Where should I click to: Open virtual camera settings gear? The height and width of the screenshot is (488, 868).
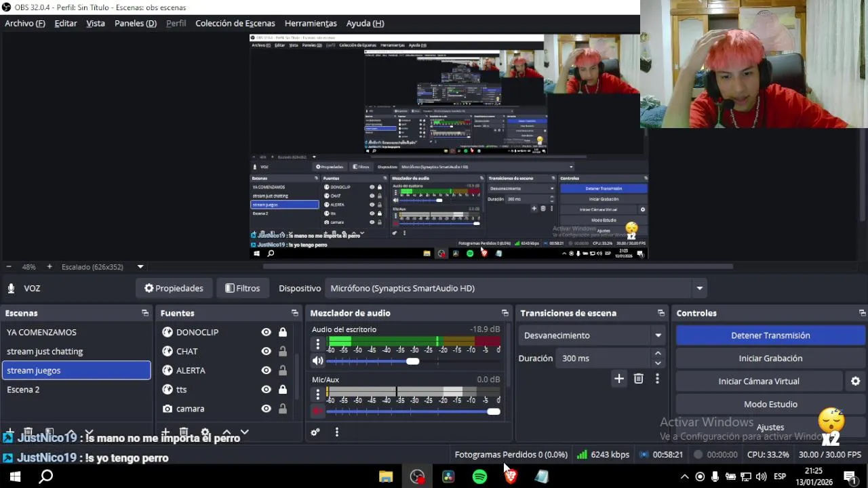pos(856,382)
